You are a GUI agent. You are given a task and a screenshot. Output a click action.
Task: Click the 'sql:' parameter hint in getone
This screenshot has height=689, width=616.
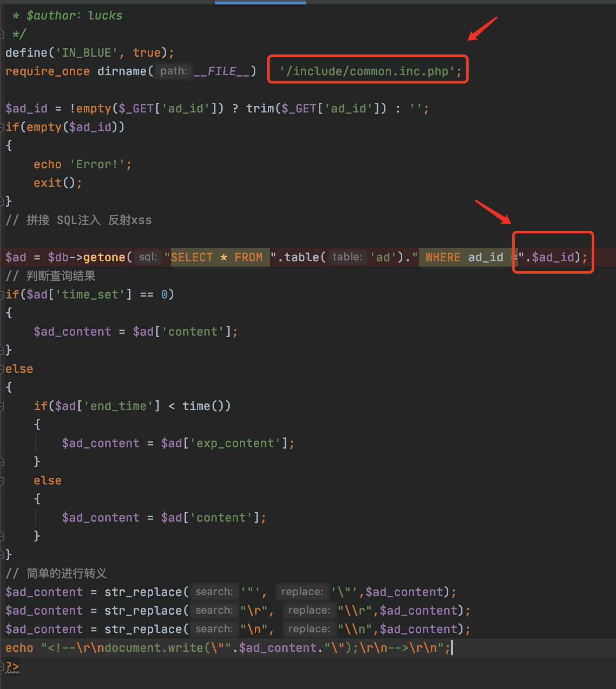pyautogui.click(x=148, y=257)
